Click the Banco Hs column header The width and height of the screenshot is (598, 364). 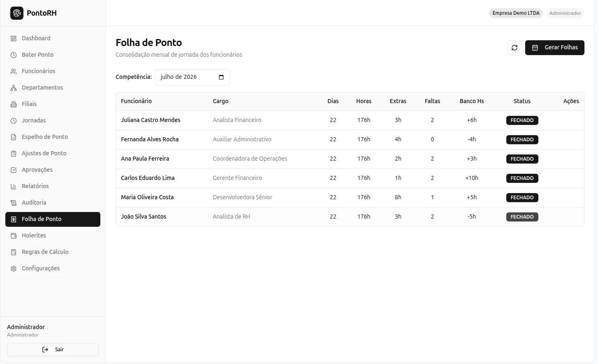(472, 101)
